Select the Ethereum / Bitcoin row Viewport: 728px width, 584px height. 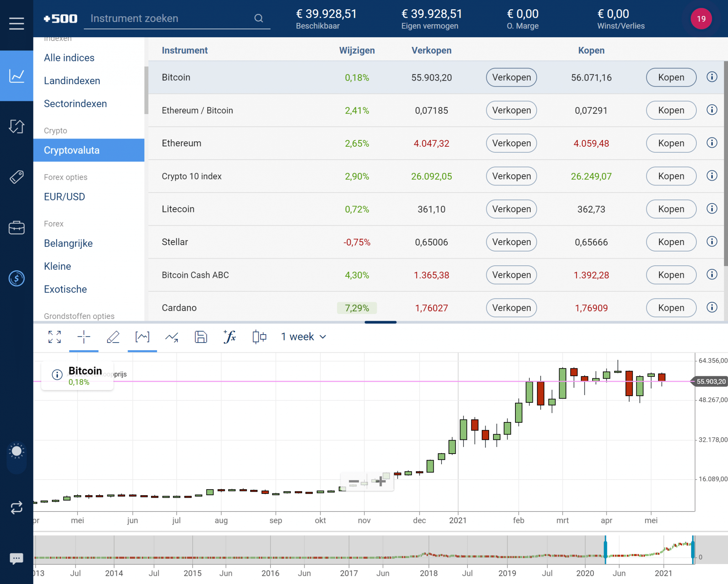tap(436, 110)
